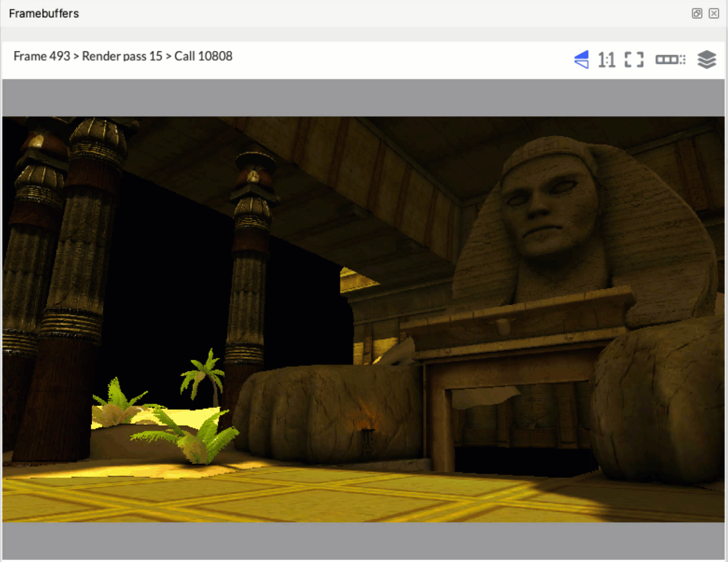This screenshot has height=562, width=728.
Task: Pop out the Framebuffers panel
Action: (x=696, y=13)
